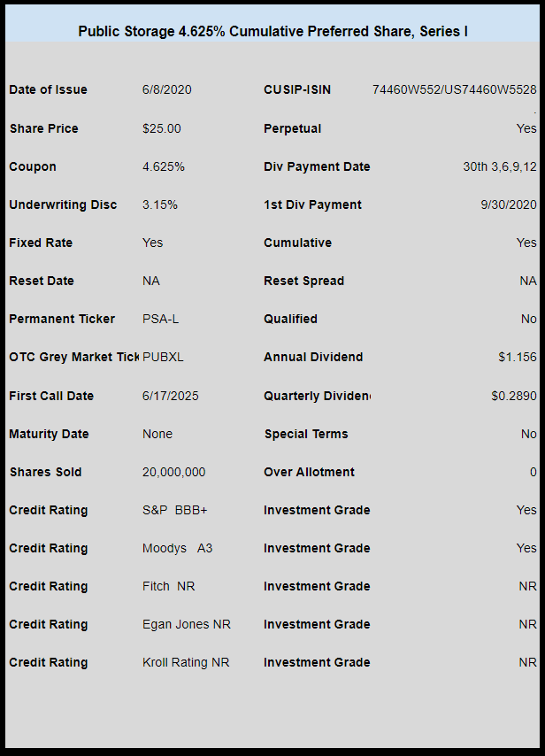The image size is (545, 756).
Task: Select the Div Payment Date 30th 3,6,9,12
Action: pos(500,166)
